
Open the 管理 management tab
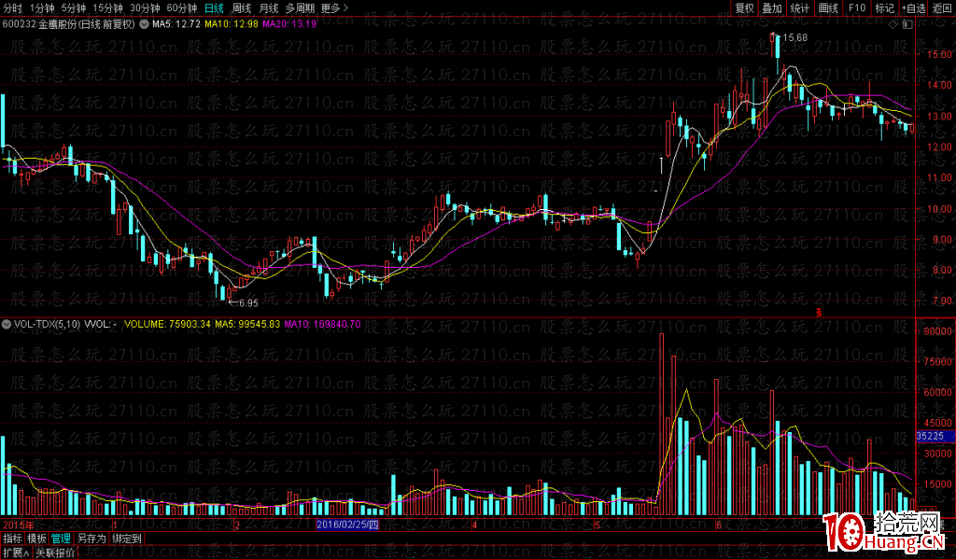[61, 539]
